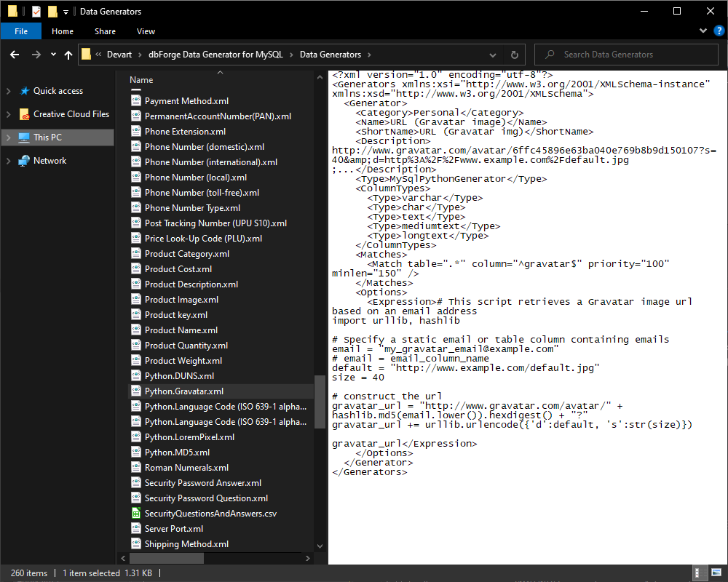
Task: Expand the This PC tree node
Action: pyautogui.click(x=9, y=137)
